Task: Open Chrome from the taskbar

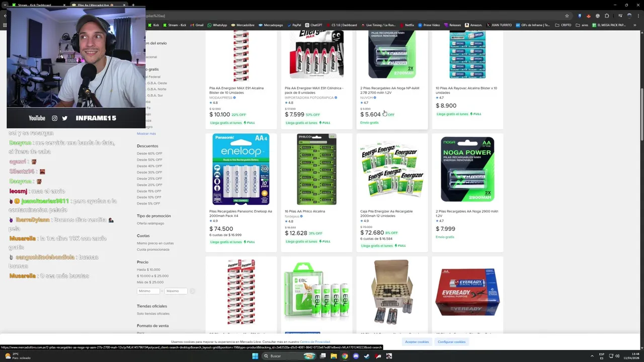Action: pyautogui.click(x=345, y=356)
